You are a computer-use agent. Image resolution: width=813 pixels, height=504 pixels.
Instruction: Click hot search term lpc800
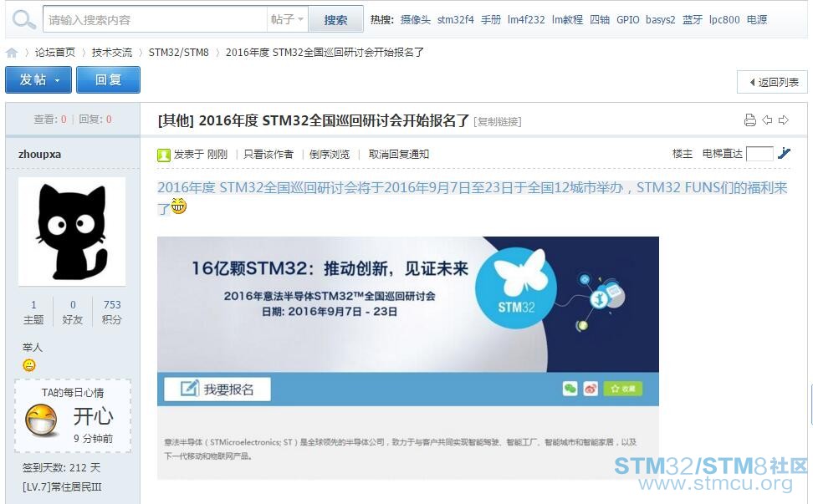724,20
